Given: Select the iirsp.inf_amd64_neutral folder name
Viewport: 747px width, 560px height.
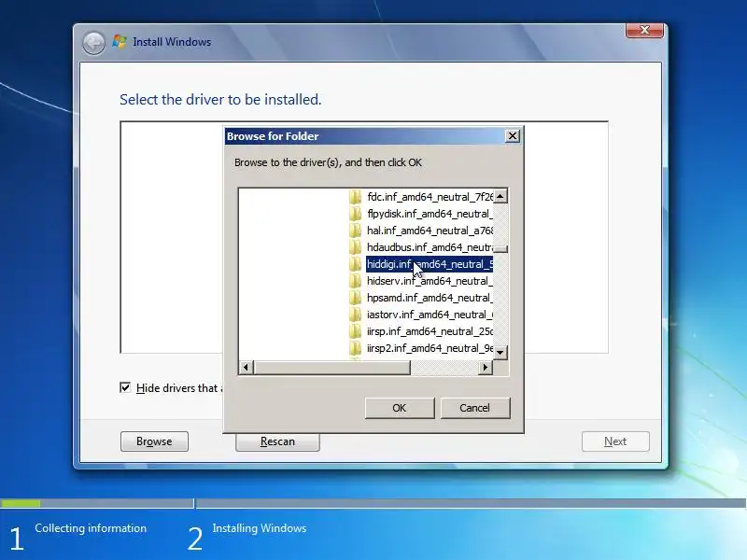Looking at the screenshot, I should pos(430,331).
